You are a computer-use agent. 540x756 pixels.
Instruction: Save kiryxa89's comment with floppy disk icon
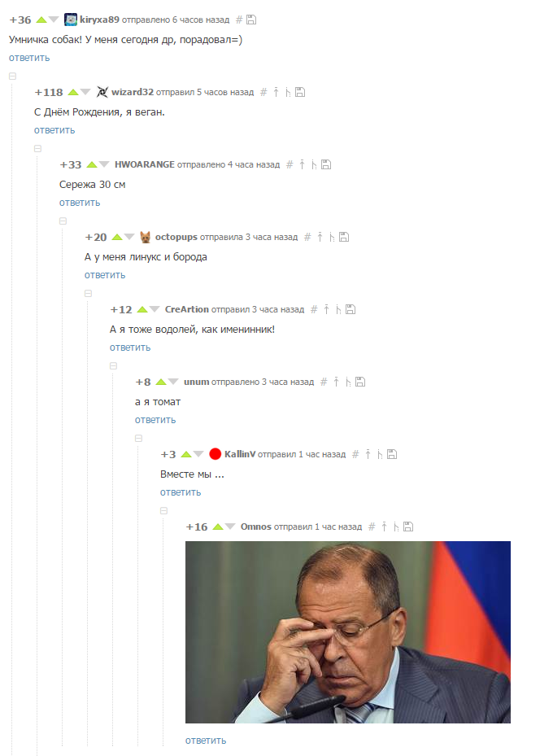(251, 20)
